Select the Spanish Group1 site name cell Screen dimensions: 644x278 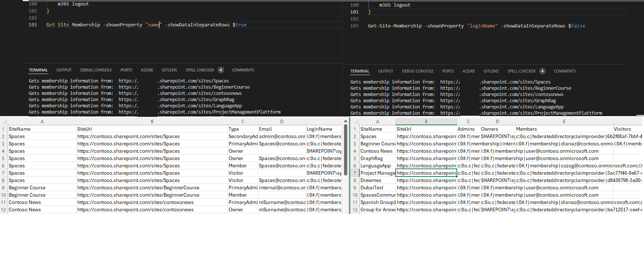coord(377,202)
